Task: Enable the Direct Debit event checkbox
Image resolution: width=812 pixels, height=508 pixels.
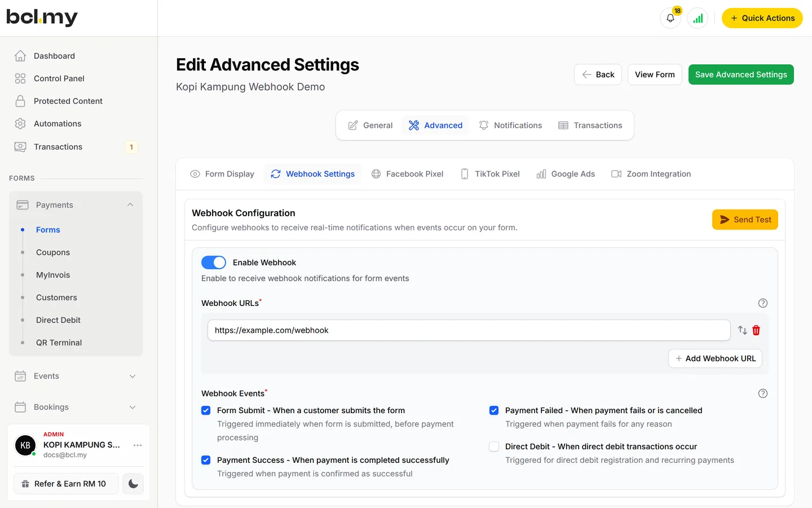Action: click(x=494, y=446)
